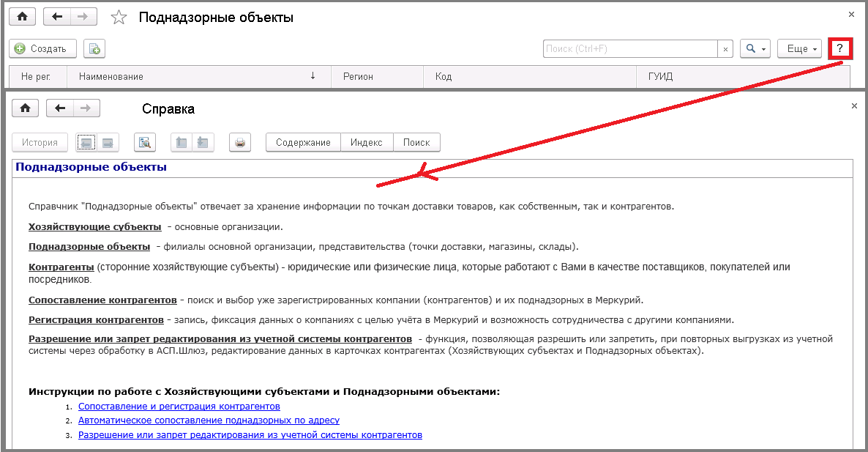Click the ГУИД column header

coord(743,76)
